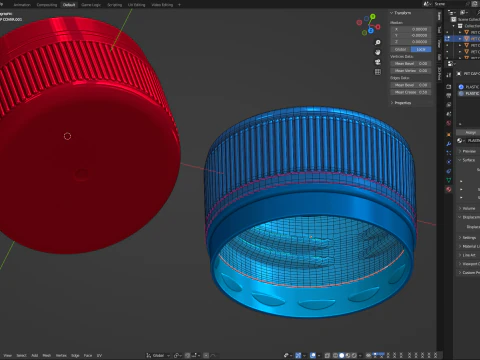This screenshot has height=360, width=480.
Task: Click the green Y axis gizmo ball
Action: 373,16
